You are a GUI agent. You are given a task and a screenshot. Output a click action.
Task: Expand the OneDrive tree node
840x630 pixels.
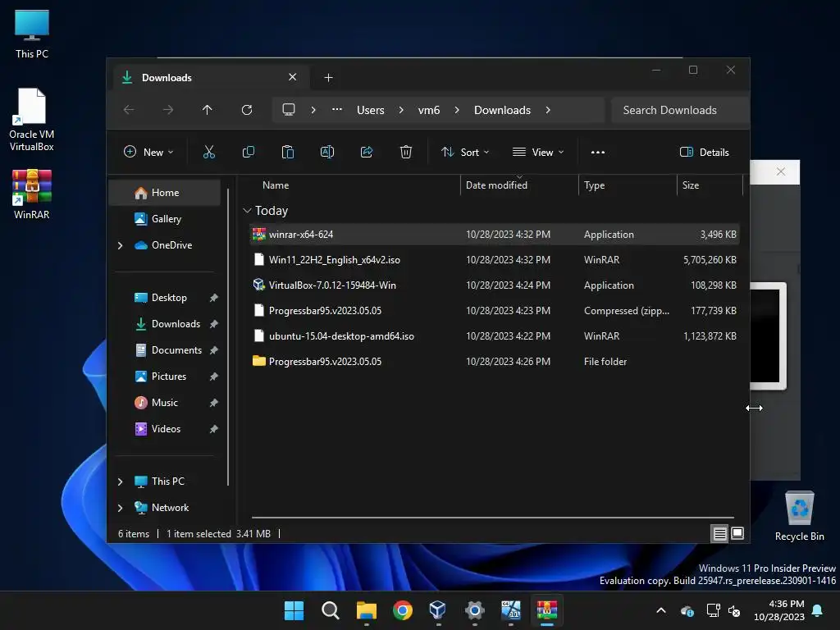pos(120,245)
